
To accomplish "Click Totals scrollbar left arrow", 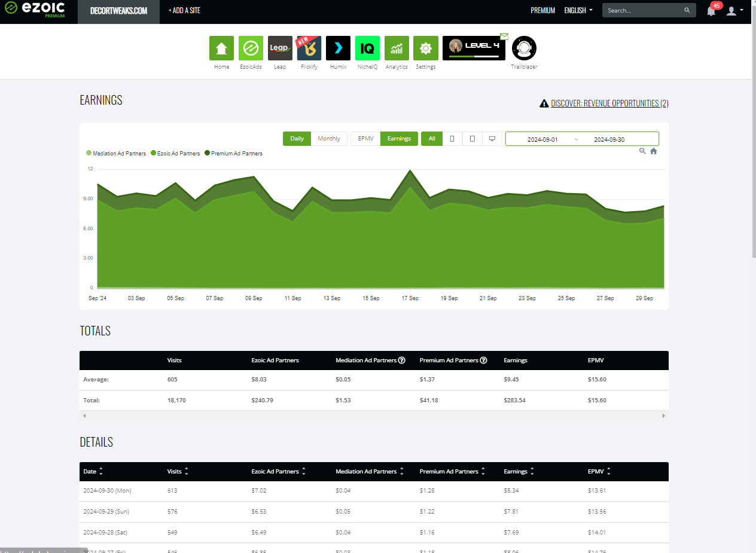I will 84,415.
